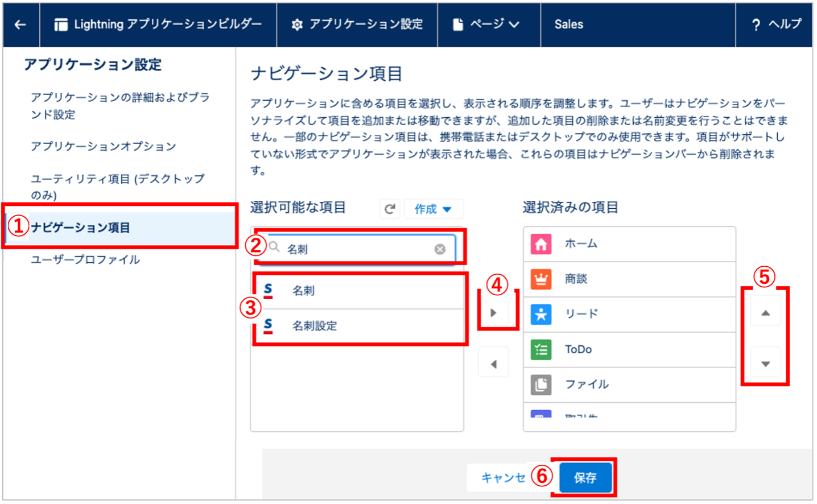The width and height of the screenshot is (817, 504).
Task: Open the 作成 dropdown button
Action: click(434, 209)
